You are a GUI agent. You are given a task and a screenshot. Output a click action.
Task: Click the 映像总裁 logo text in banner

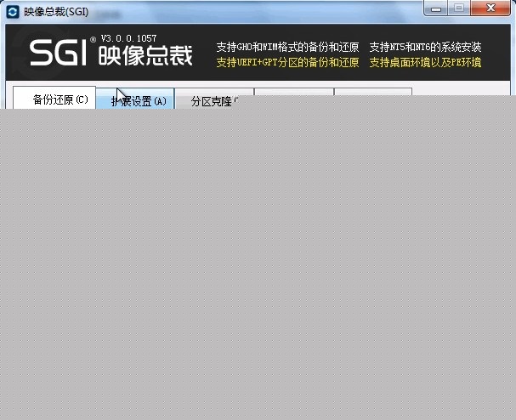point(146,55)
